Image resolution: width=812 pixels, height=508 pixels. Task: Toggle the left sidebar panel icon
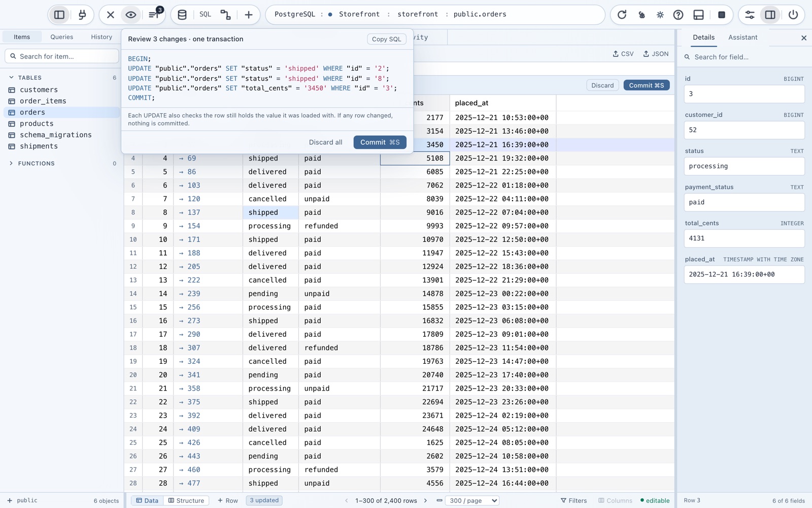pos(59,15)
